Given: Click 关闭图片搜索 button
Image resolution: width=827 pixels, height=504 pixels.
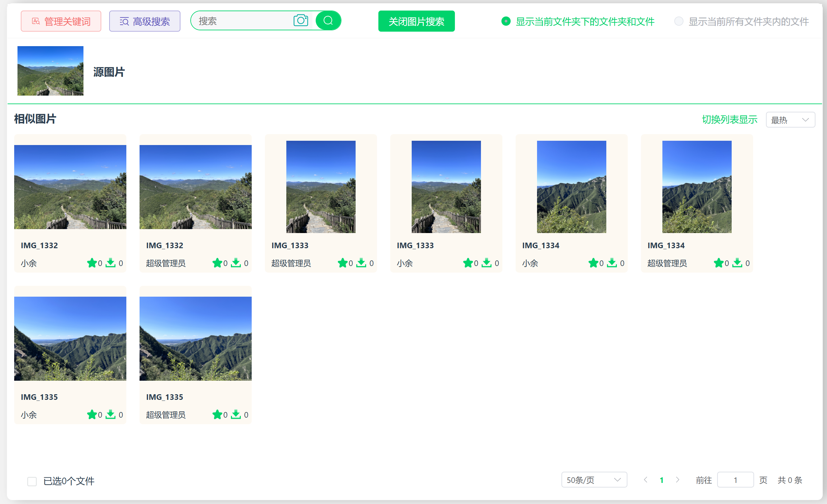Looking at the screenshot, I should point(417,21).
